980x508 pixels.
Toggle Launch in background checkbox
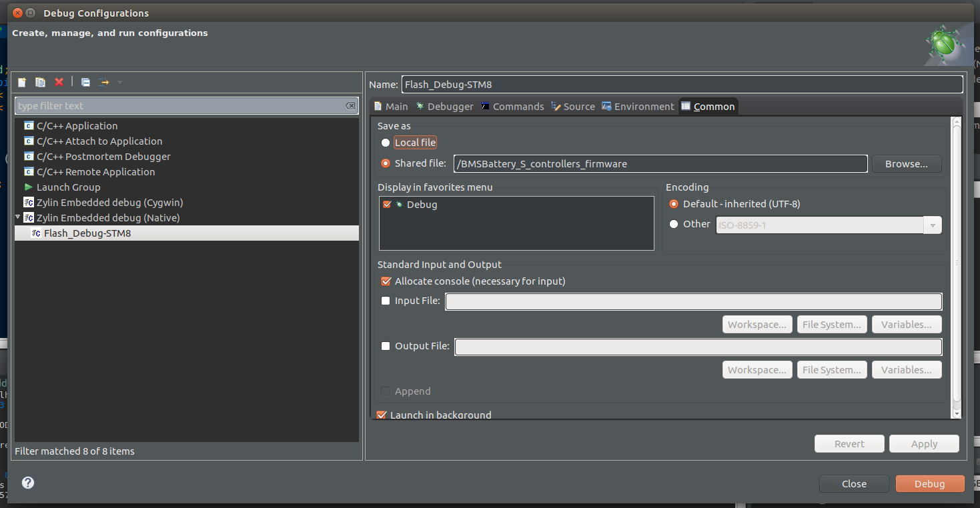tap(382, 415)
